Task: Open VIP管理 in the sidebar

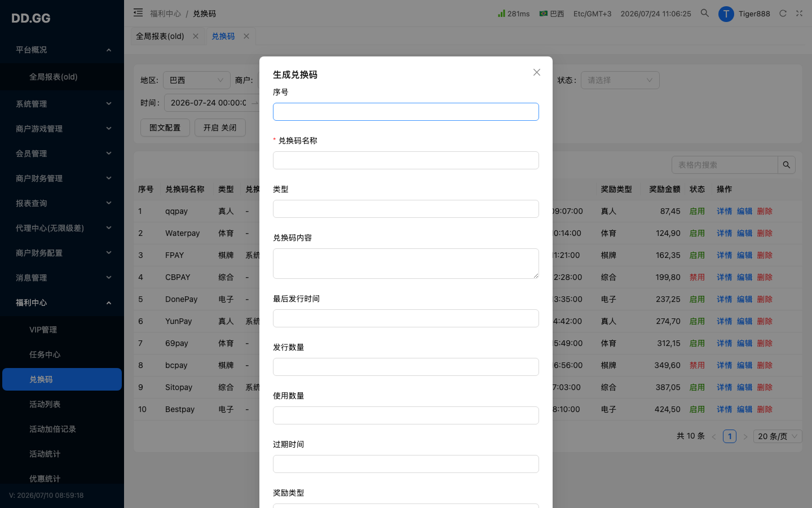Action: pyautogui.click(x=62, y=330)
